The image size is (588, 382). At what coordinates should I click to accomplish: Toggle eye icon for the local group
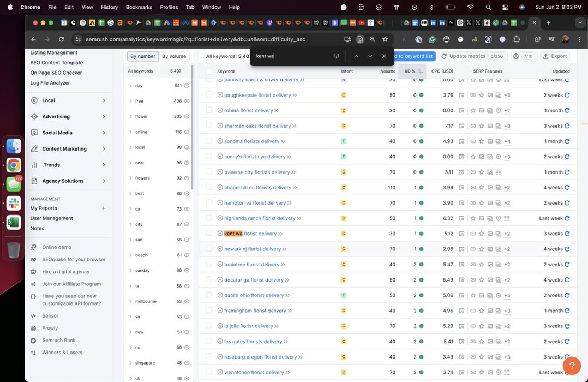[187, 147]
